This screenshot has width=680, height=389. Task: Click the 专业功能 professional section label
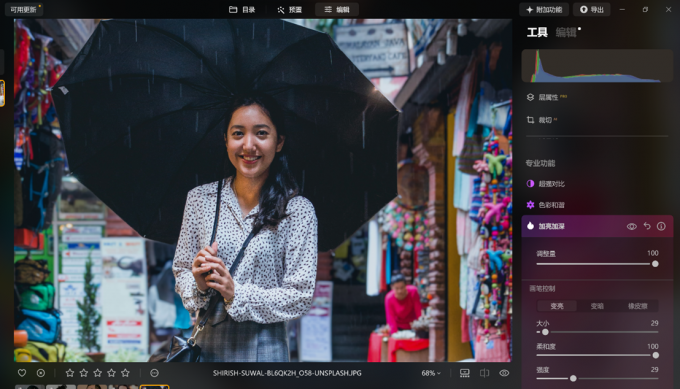(x=540, y=163)
